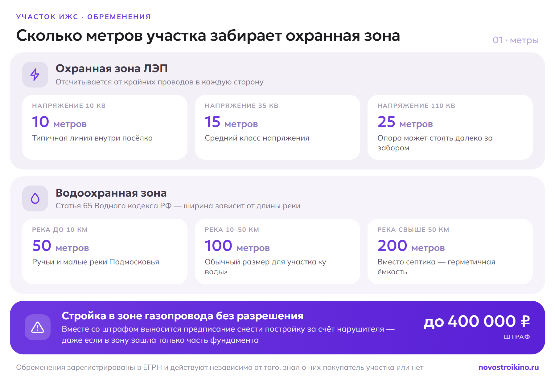
Task: Click 'Статья 65 Водного кодекса РФ' subtitle
Action: pos(113,206)
